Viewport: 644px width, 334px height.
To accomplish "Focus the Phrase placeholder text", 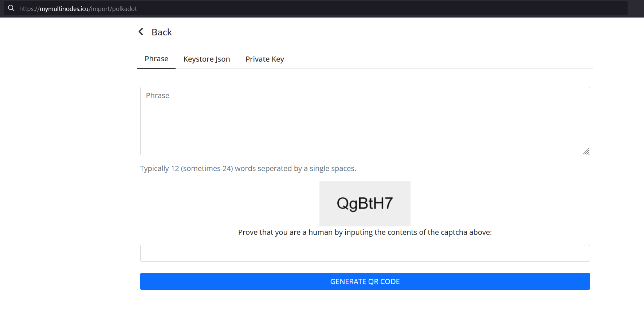I will (157, 95).
